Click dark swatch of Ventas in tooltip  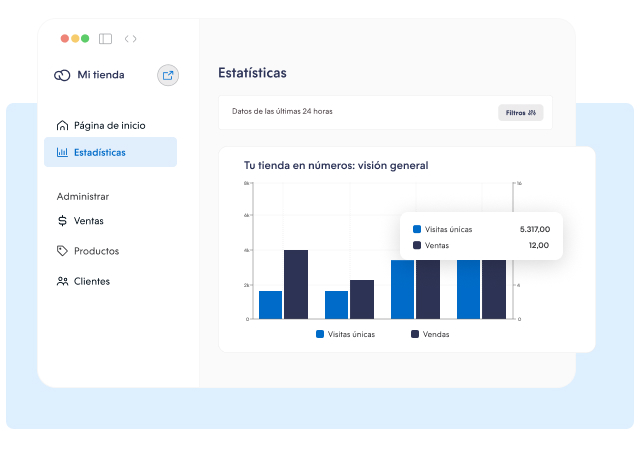[x=417, y=245]
